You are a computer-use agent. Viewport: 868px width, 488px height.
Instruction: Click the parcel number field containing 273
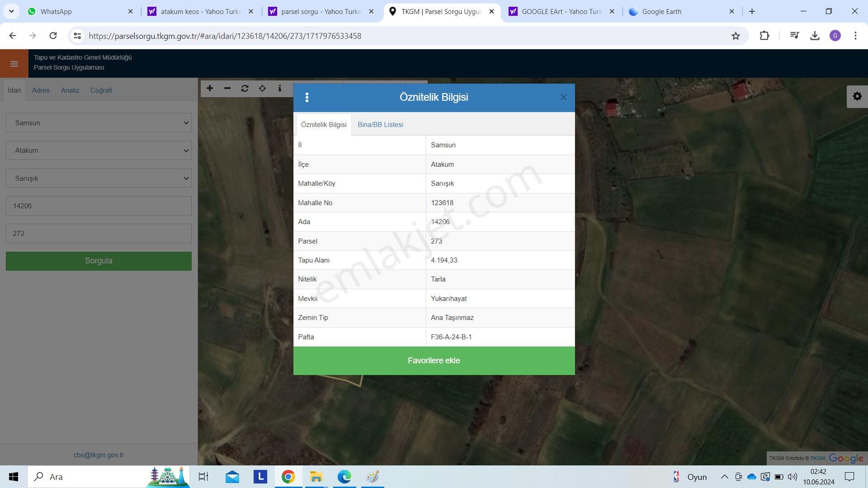99,234
